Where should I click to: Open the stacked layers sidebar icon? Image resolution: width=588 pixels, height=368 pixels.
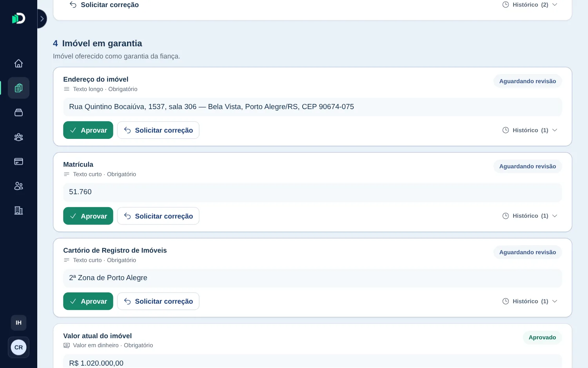(x=18, y=113)
